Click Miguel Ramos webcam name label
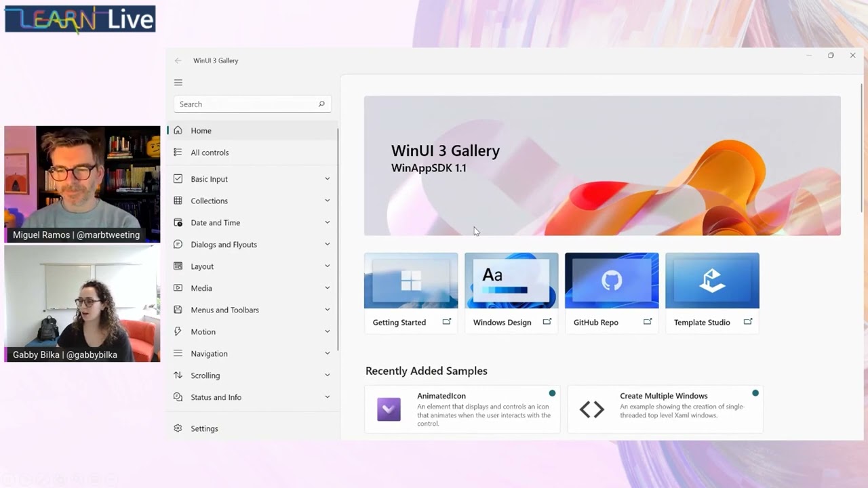This screenshot has height=488, width=868. pos(76,235)
